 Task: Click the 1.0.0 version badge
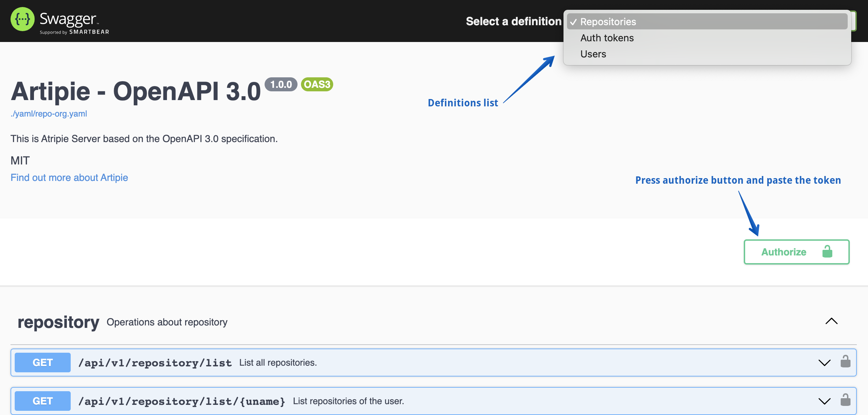[x=280, y=84]
